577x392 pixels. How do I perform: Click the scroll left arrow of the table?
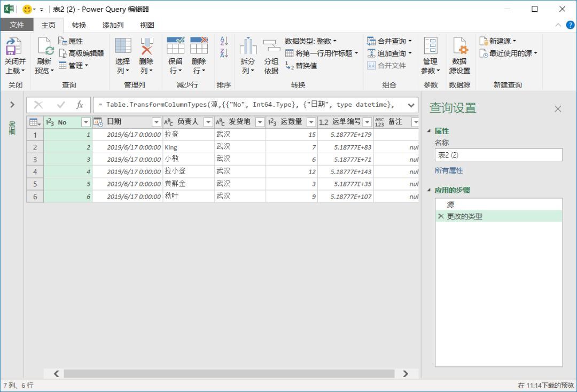tap(56, 374)
